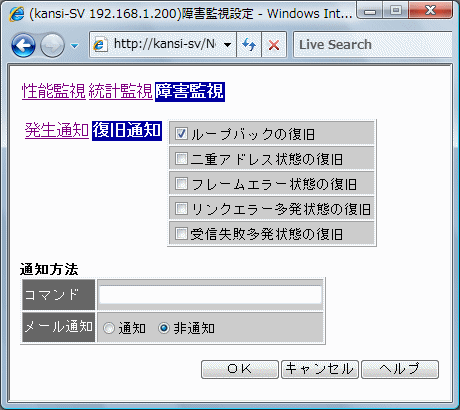Stop loading with the red X icon
The width and height of the screenshot is (460, 410).
pyautogui.click(x=274, y=45)
